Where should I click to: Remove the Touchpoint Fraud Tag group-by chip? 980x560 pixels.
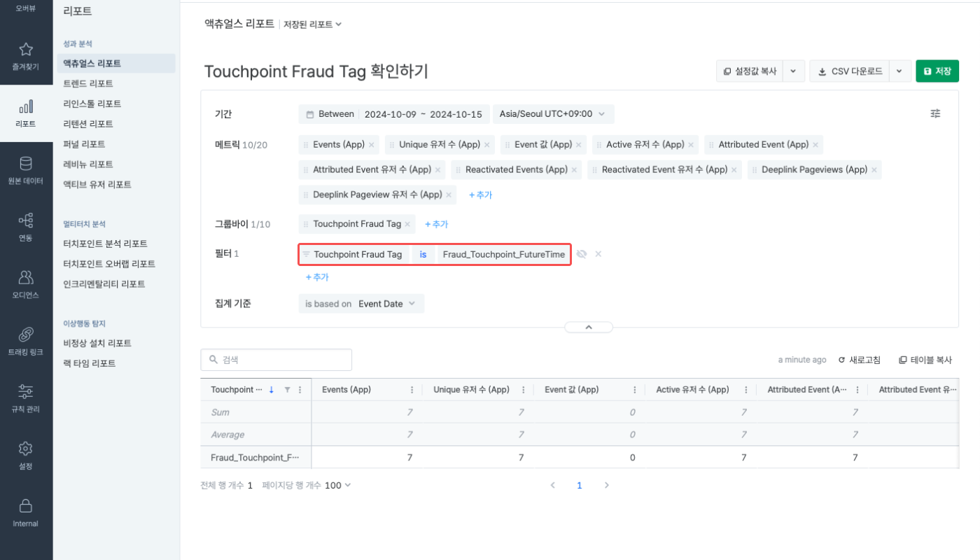point(407,225)
